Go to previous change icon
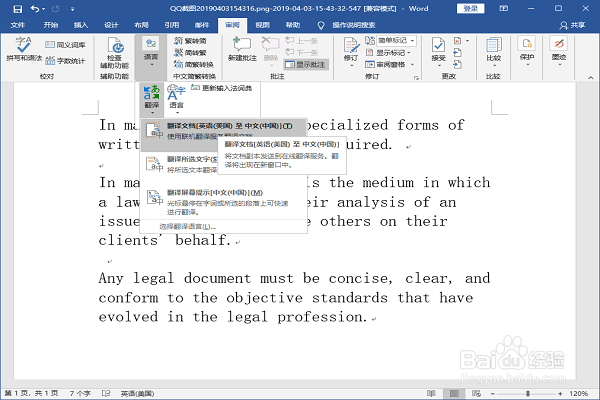The image size is (600, 400). point(457,52)
